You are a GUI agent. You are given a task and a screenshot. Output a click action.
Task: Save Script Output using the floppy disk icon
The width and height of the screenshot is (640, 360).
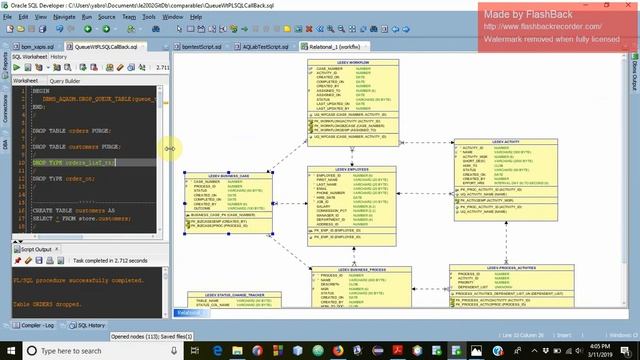point(39,260)
